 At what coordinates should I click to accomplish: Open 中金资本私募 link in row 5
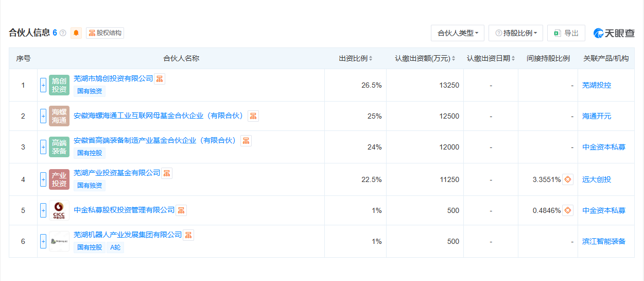604,210
